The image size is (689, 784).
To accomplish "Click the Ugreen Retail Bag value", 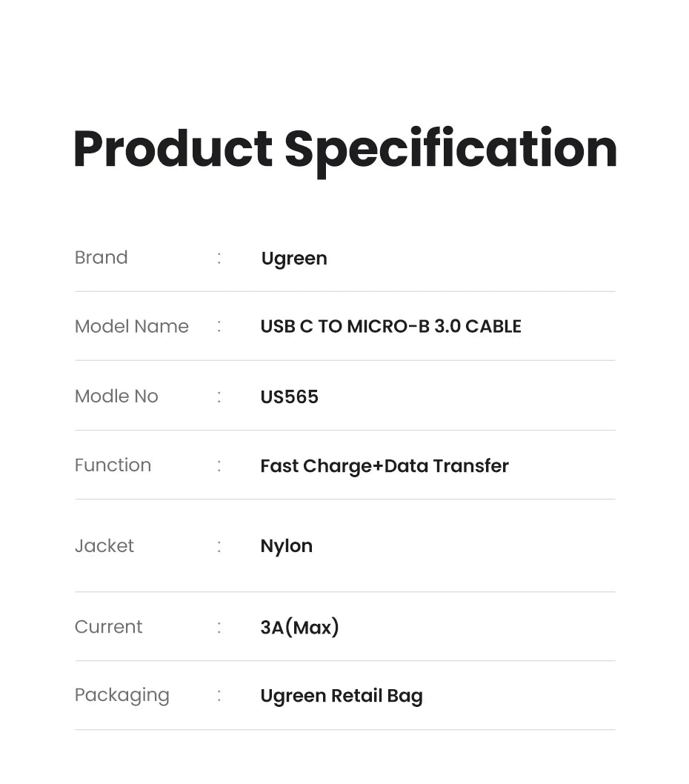I will (342, 696).
